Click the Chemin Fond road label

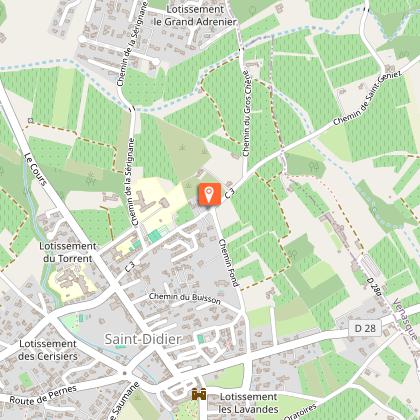[229, 263]
